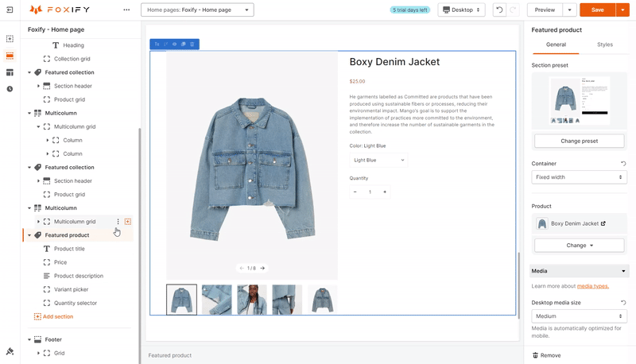Switch to the General tab
Viewport: 636px width, 364px height.
click(x=556, y=45)
